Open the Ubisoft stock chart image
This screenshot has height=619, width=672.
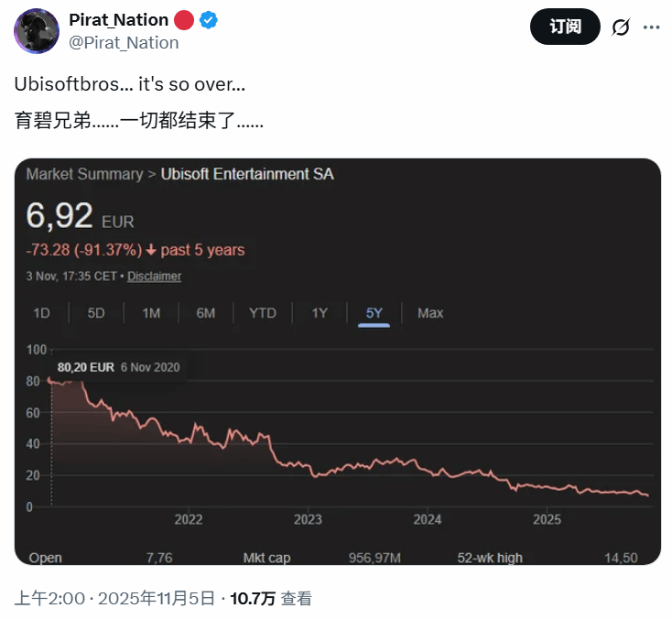point(337,421)
